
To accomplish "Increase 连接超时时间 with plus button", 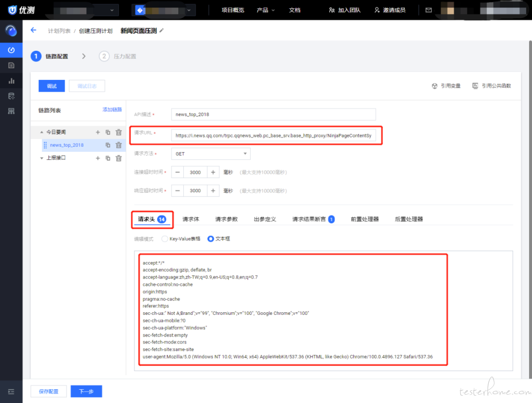I will click(x=213, y=172).
